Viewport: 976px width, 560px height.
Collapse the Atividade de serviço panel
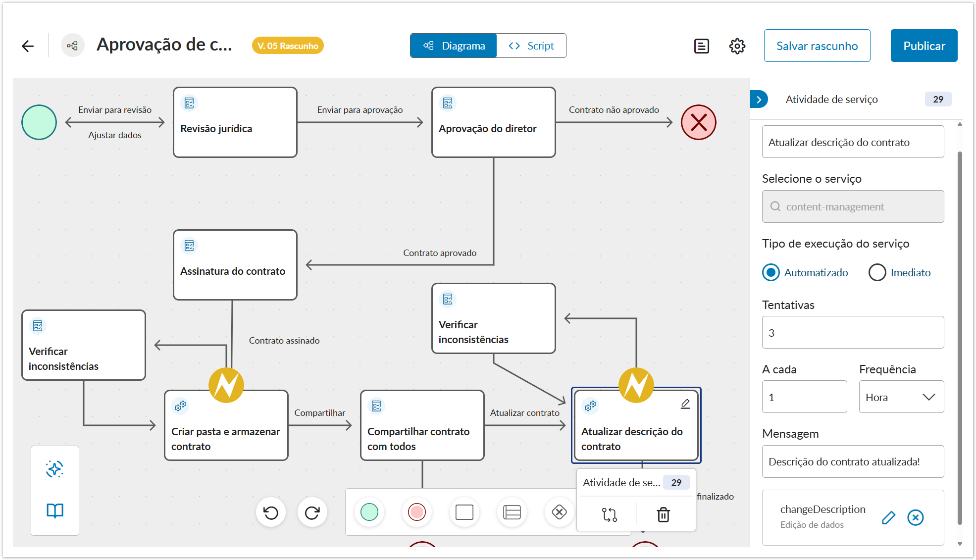(759, 100)
